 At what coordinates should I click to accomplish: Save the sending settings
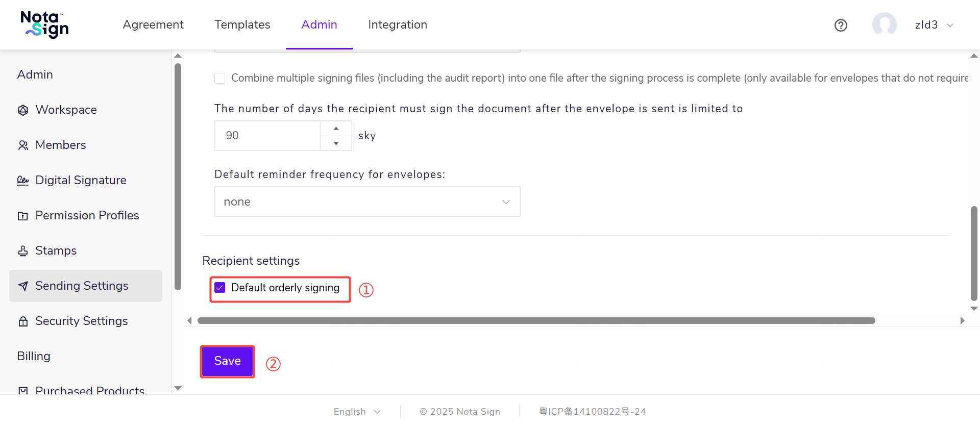227,361
